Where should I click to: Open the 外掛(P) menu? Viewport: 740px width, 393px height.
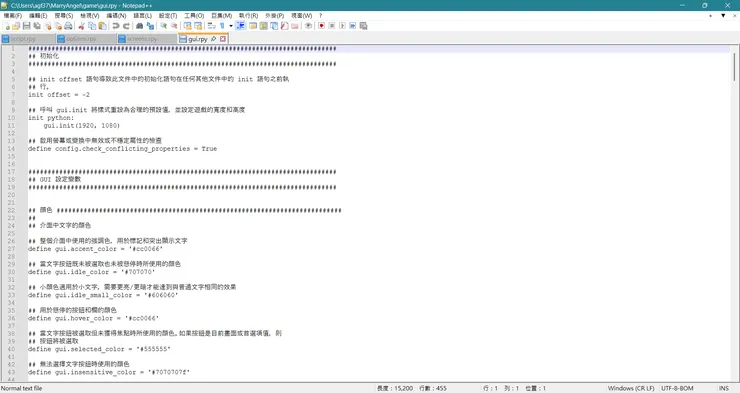pos(275,16)
